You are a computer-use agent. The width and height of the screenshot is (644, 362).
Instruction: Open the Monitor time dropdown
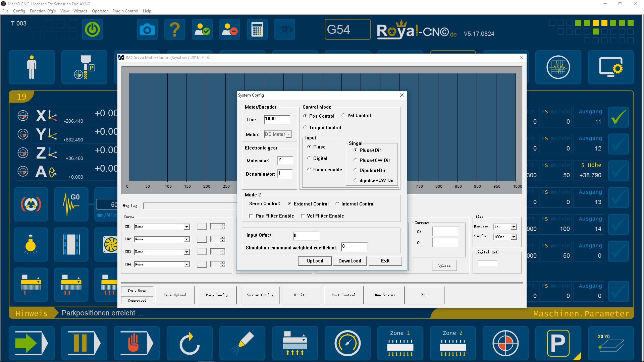click(514, 227)
